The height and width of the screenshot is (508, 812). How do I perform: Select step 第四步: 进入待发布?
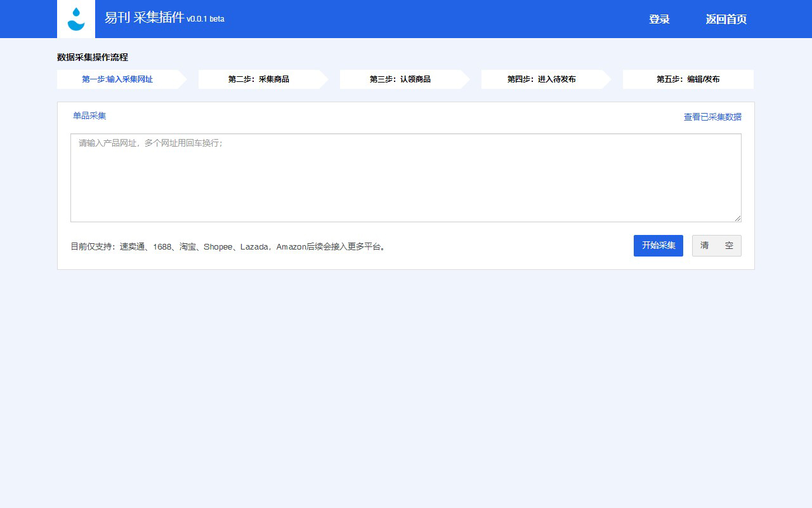coord(544,79)
